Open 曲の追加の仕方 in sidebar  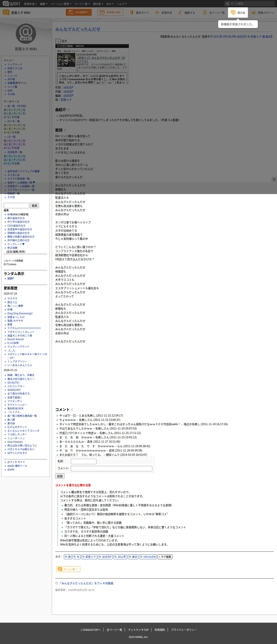click(x=16, y=218)
